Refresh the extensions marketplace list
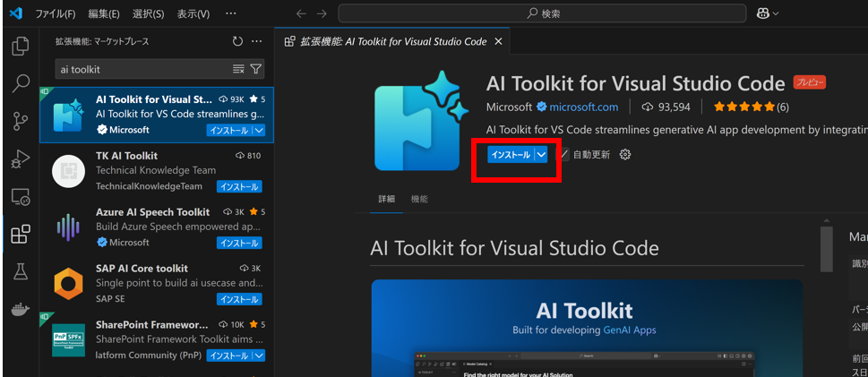 [x=237, y=41]
